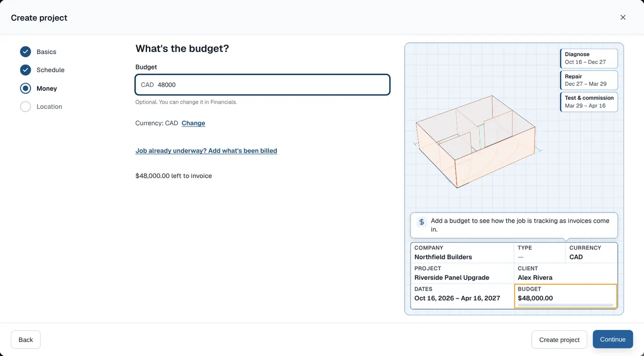Click the Basics step checkmark icon
Screen dimensions: 644x356
click(25, 52)
